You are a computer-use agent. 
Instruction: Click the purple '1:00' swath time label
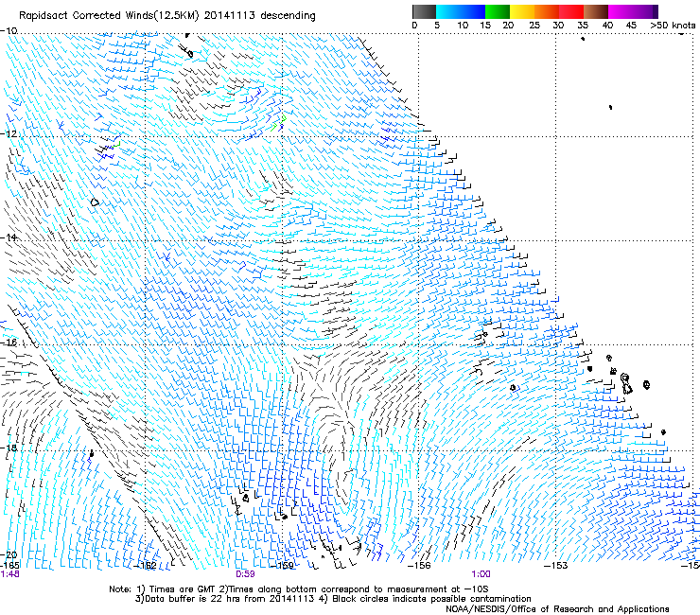point(481,574)
